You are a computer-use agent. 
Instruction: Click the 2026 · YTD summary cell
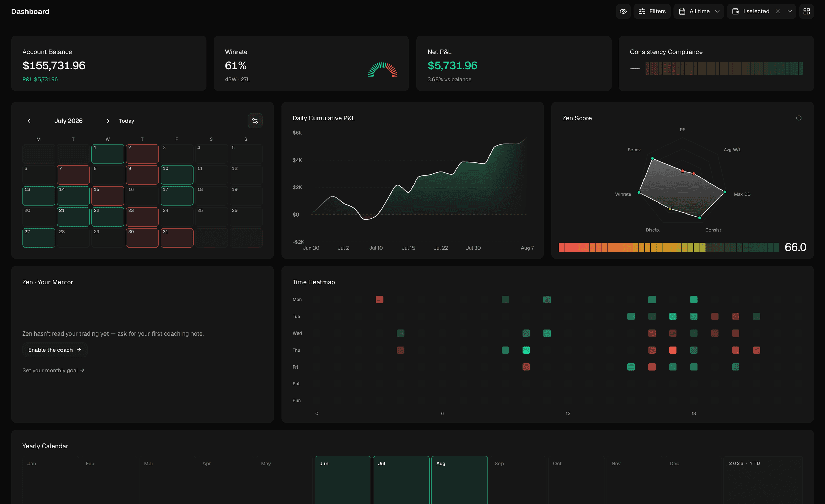click(763, 480)
